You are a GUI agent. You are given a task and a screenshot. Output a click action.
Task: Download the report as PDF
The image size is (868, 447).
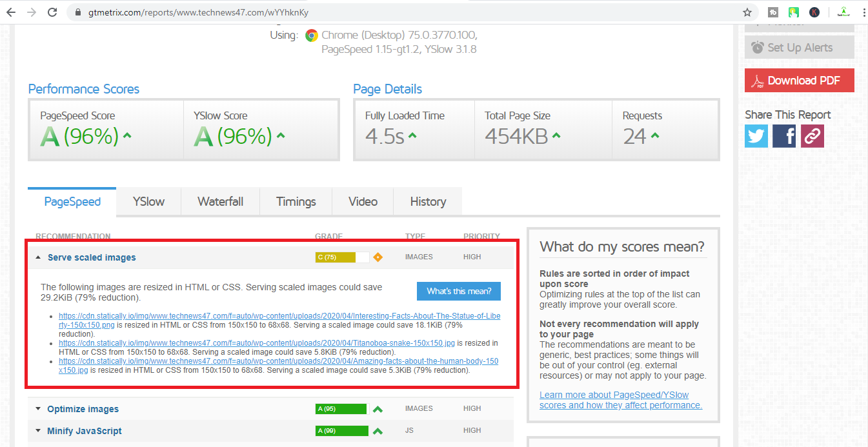(799, 81)
